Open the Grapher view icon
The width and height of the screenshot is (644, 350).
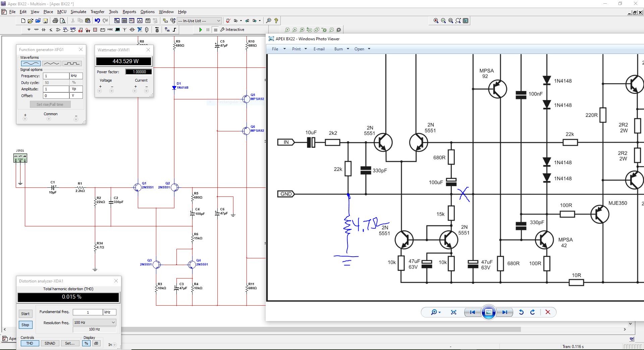coord(140,21)
